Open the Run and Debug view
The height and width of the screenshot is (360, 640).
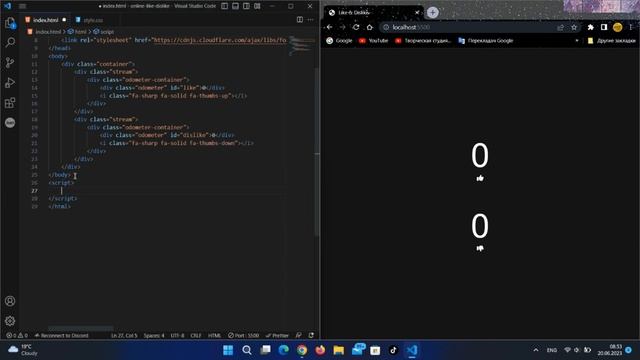pyautogui.click(x=10, y=82)
